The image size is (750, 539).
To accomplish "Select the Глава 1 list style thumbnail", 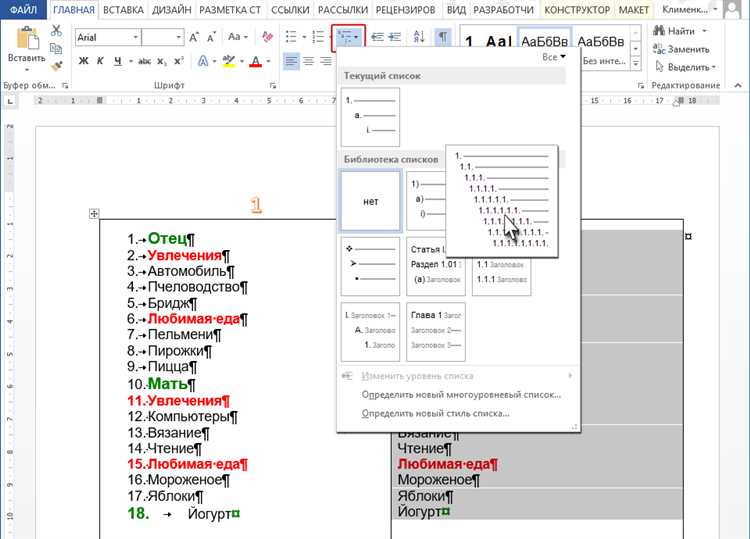I will 436,332.
